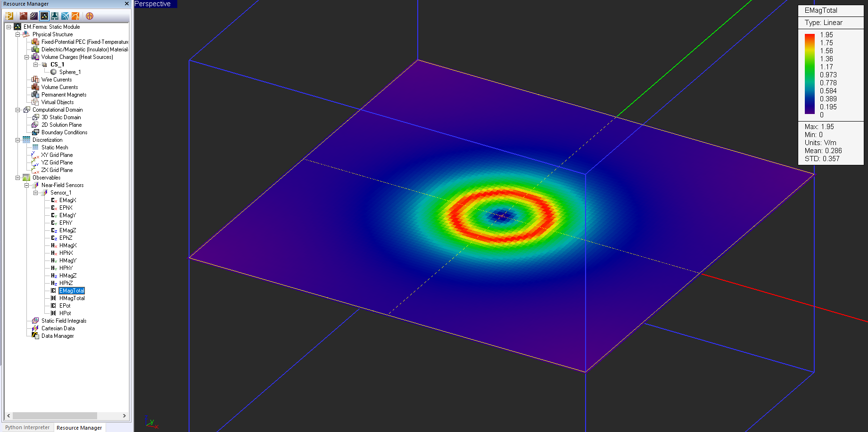Collapse the Computational Domain branch
This screenshot has width=868, height=432.
click(17, 110)
